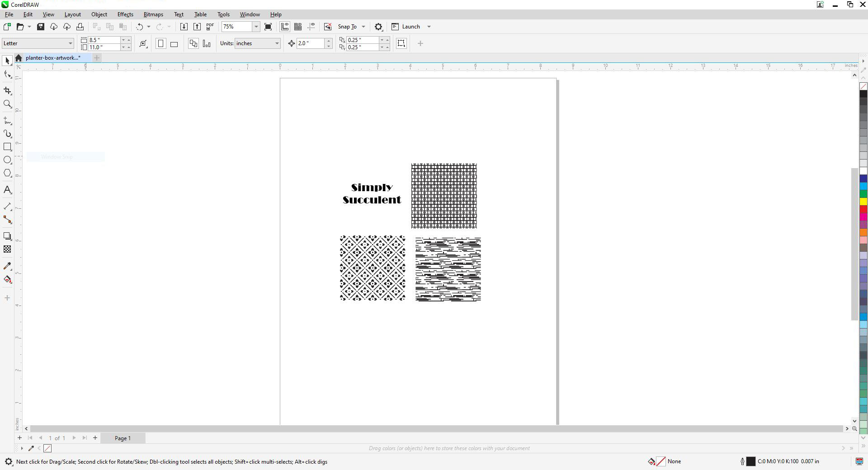Click the horizontal scrollbar
Screen dimensions: 868x470
[437, 428]
